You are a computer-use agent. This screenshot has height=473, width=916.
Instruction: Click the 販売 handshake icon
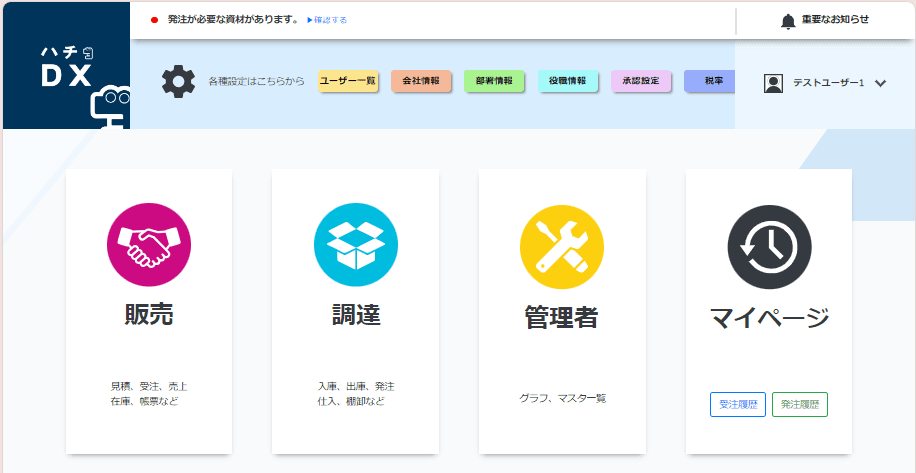point(148,245)
